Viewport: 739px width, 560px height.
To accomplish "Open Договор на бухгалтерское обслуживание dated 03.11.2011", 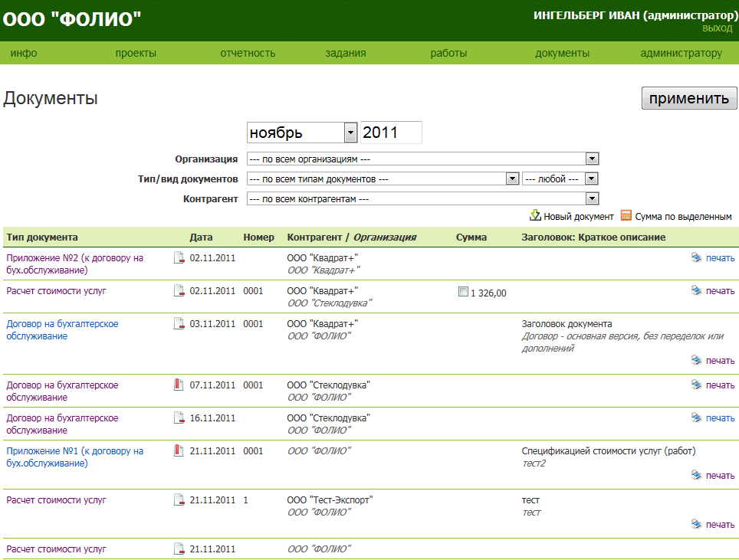I will tap(62, 329).
